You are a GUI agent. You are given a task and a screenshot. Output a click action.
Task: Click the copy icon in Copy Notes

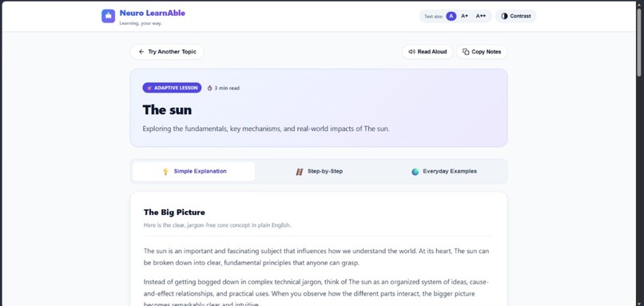(466, 52)
